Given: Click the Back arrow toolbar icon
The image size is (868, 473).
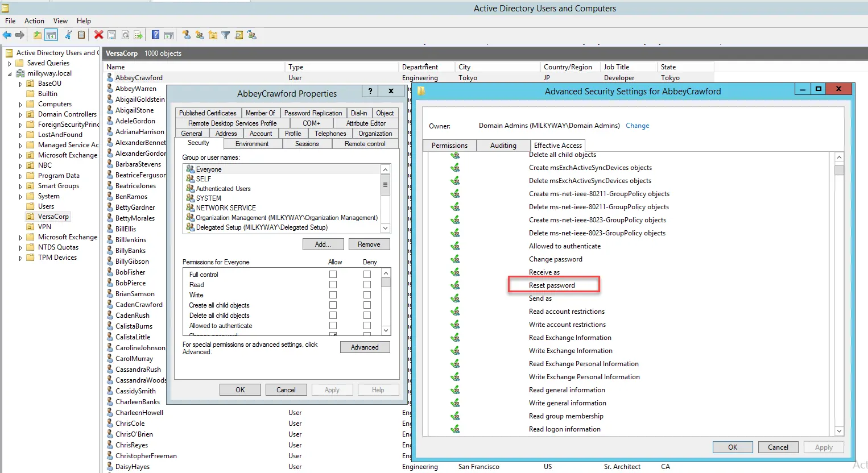Looking at the screenshot, I should 7,35.
